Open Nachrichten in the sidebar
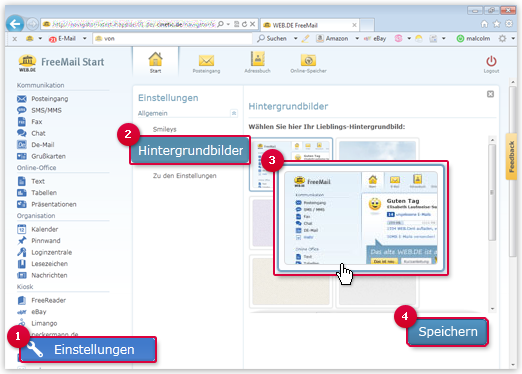This screenshot has width=522, height=374. pos(42,275)
